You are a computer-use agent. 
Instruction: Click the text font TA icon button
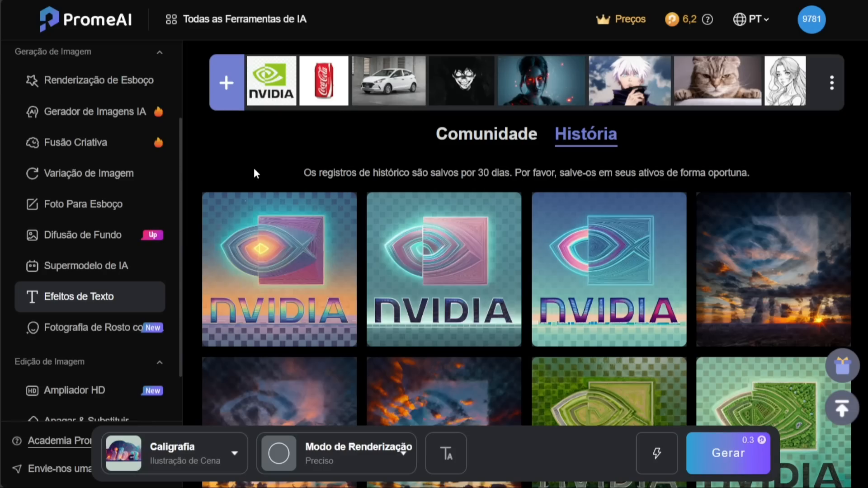tap(446, 453)
